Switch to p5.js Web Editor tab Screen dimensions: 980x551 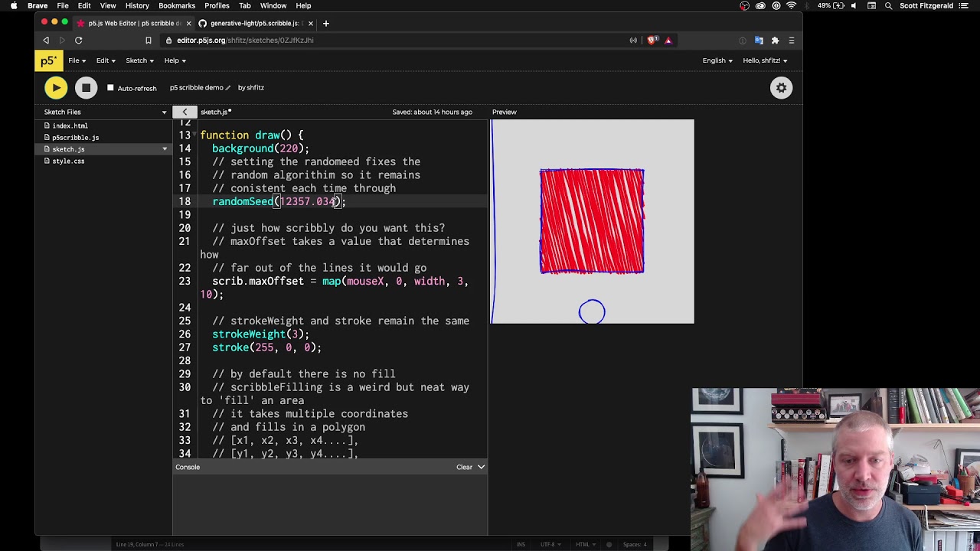[133, 24]
